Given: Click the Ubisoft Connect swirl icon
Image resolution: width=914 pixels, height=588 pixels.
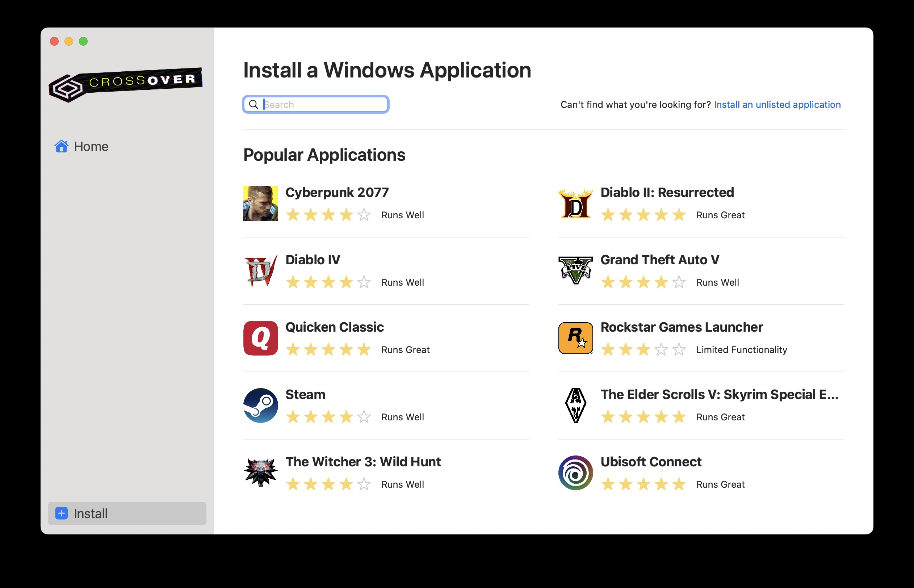Looking at the screenshot, I should 575,473.
